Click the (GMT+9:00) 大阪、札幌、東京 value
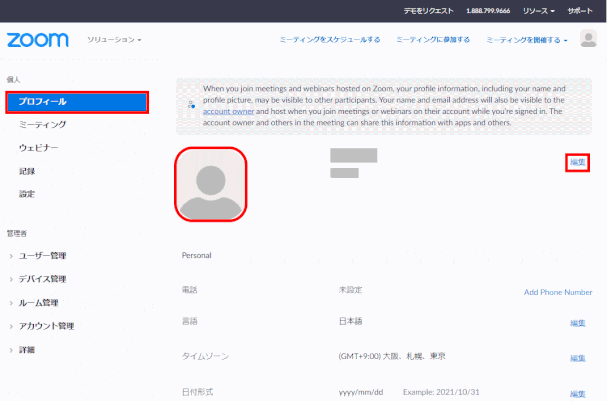607x401 pixels. (392, 356)
